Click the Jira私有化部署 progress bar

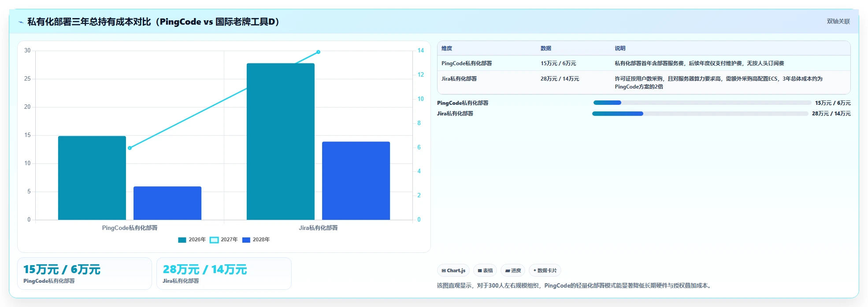(x=700, y=114)
